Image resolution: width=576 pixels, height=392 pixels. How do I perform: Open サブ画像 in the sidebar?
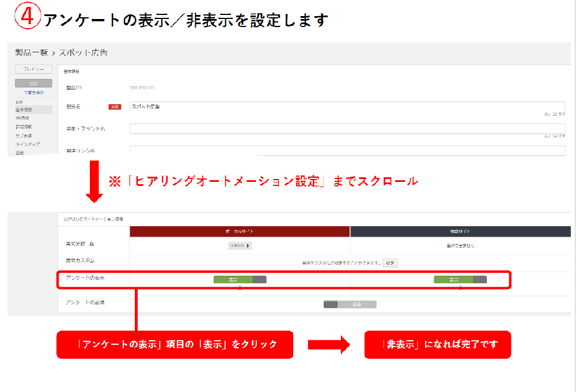24,135
